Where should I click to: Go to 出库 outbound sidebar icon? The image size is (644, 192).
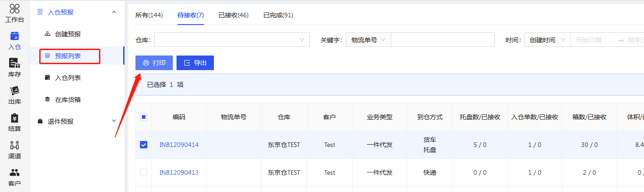click(x=15, y=95)
